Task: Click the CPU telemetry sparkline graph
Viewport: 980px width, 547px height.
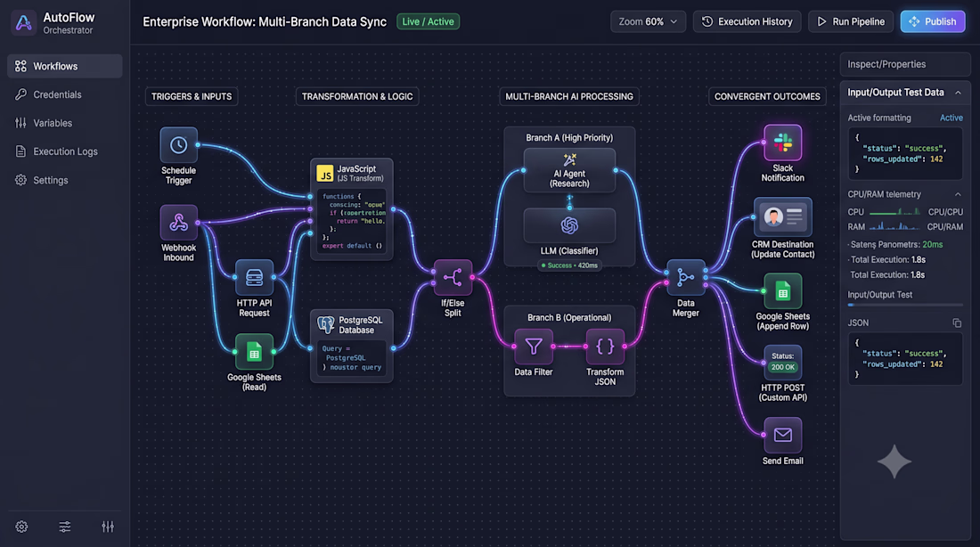Action: point(895,212)
